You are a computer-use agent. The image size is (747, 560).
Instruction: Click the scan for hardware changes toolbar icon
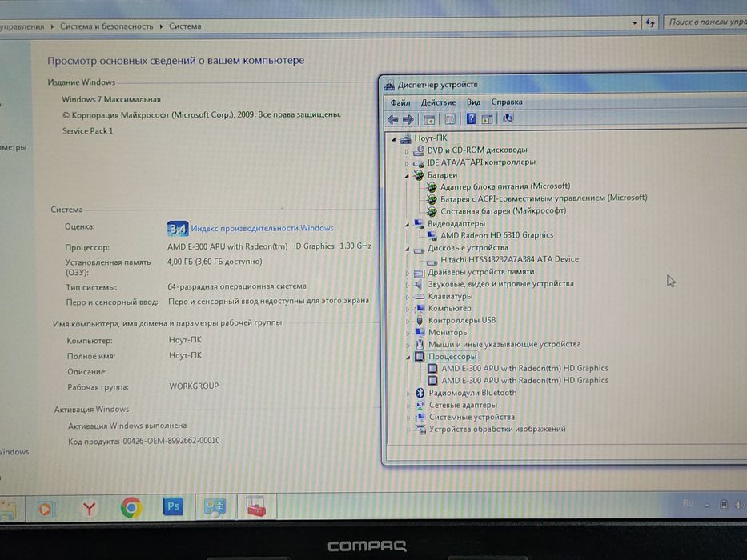[508, 118]
